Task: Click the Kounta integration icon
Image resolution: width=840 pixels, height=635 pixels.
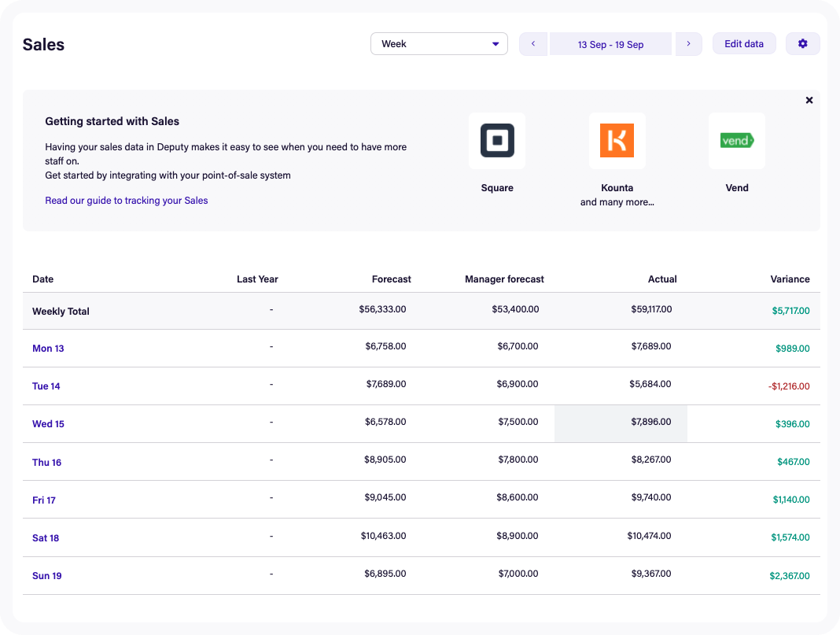Action: tap(617, 141)
